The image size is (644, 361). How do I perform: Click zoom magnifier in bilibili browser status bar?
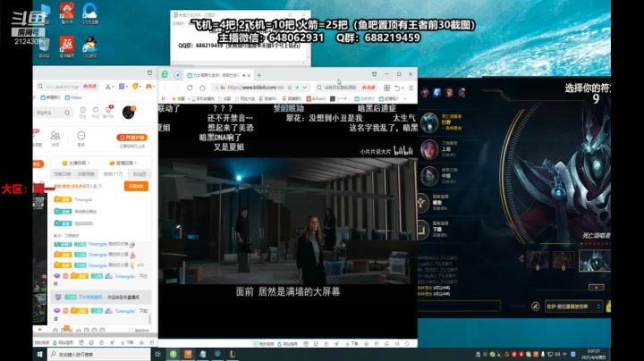408,344
